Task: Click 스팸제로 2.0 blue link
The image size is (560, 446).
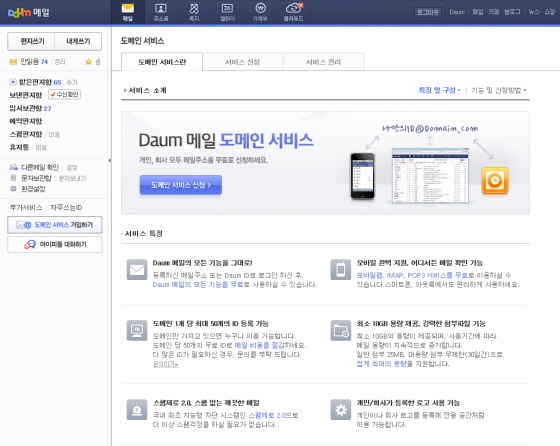Action: point(268,415)
